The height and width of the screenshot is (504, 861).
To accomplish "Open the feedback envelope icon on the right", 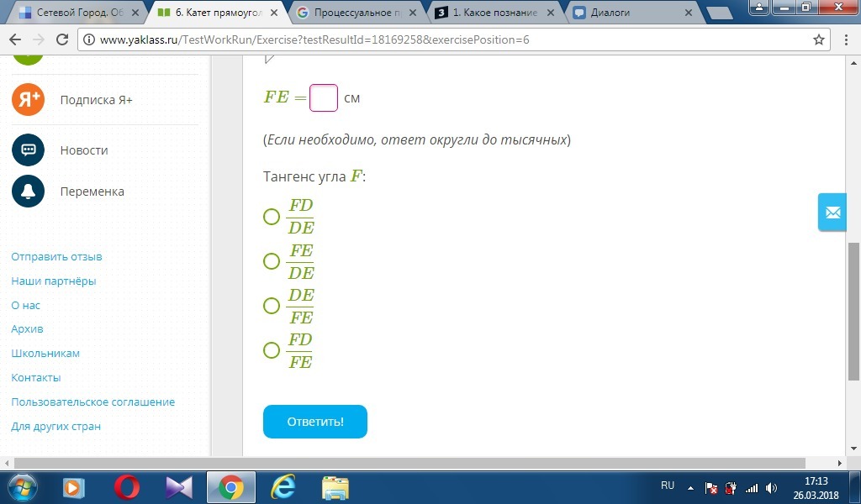I will (832, 213).
